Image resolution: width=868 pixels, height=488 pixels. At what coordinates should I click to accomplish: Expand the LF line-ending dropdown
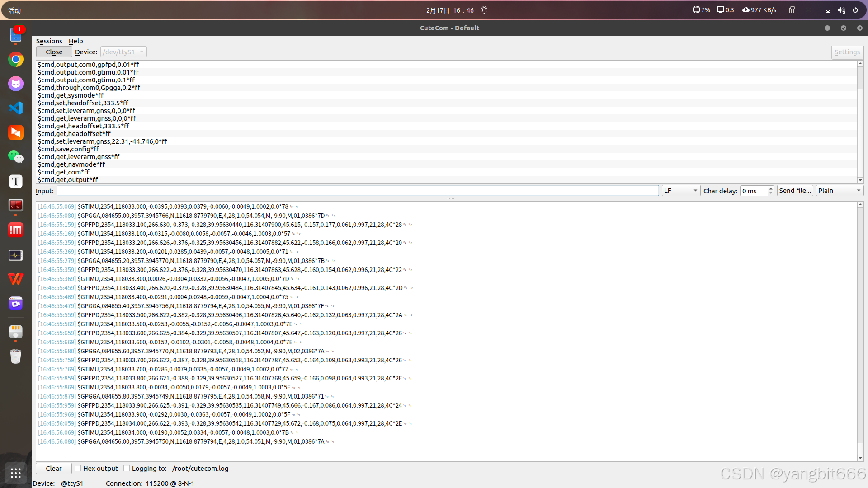tap(681, 191)
